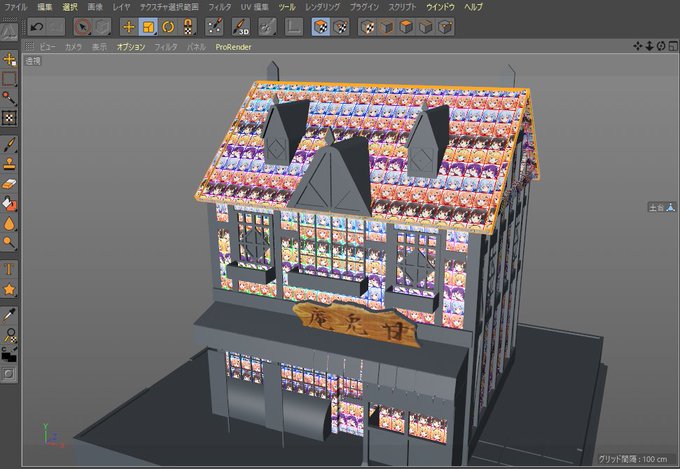Image resolution: width=680 pixels, height=469 pixels.
Task: Activate the Rotate tool
Action: point(168,27)
